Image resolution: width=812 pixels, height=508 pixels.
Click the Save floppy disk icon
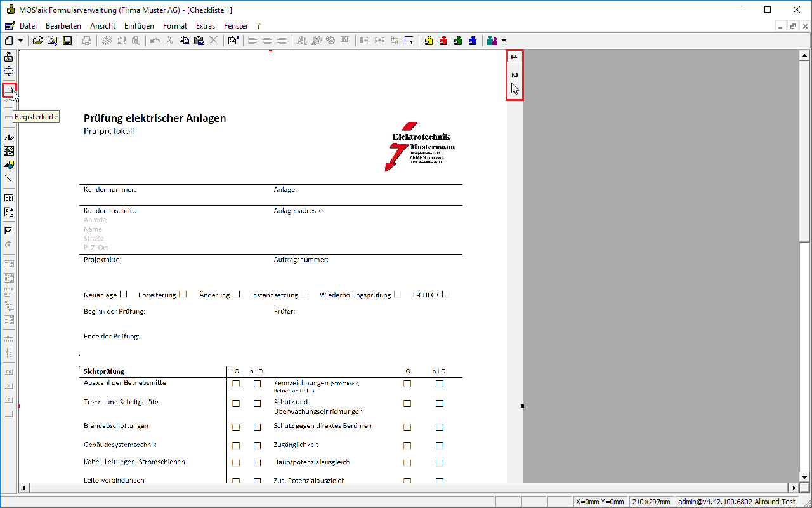67,41
